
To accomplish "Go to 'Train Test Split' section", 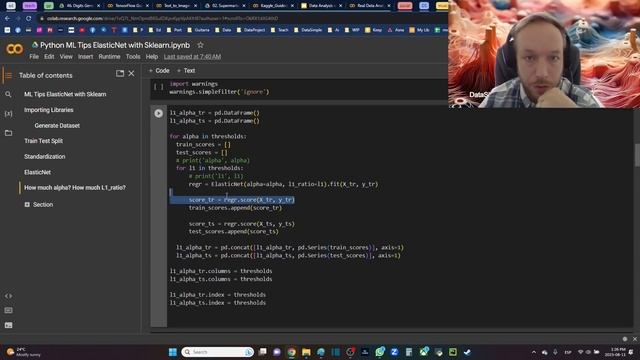I will point(43,141).
